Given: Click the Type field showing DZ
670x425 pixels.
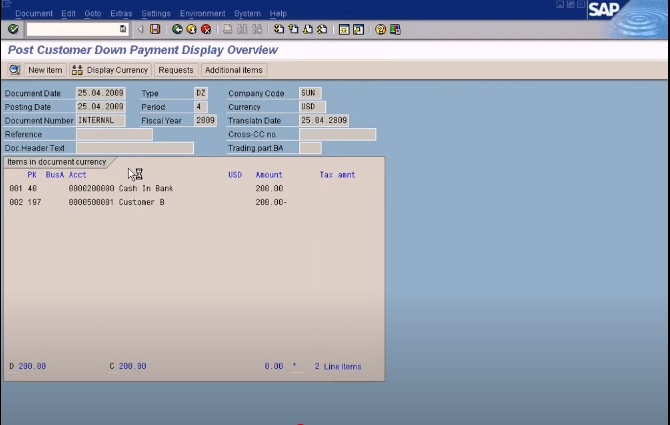Looking at the screenshot, I should pyautogui.click(x=201, y=93).
